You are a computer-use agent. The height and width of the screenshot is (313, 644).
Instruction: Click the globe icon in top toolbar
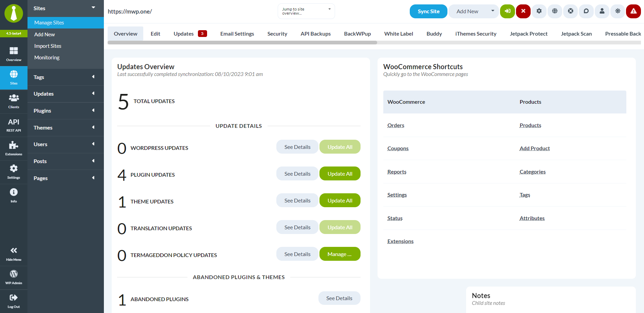click(x=555, y=11)
